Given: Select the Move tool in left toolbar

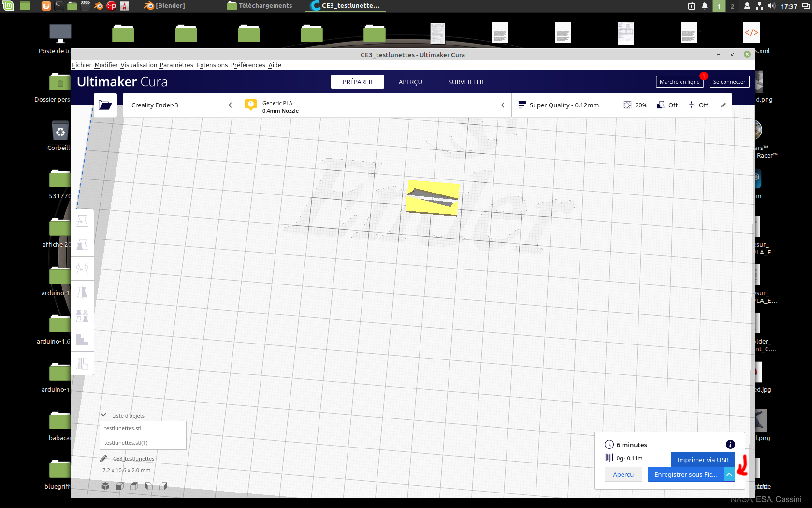Looking at the screenshot, I should (x=82, y=221).
